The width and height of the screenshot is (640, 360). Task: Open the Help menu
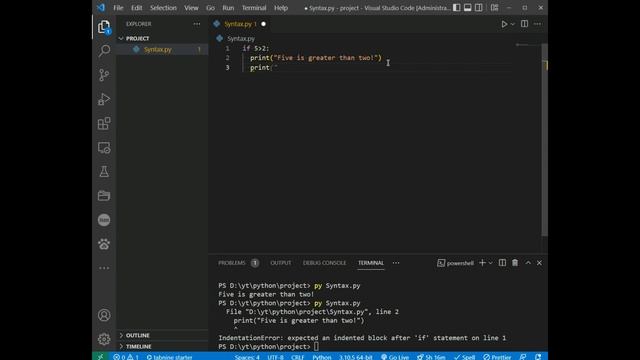click(x=281, y=8)
